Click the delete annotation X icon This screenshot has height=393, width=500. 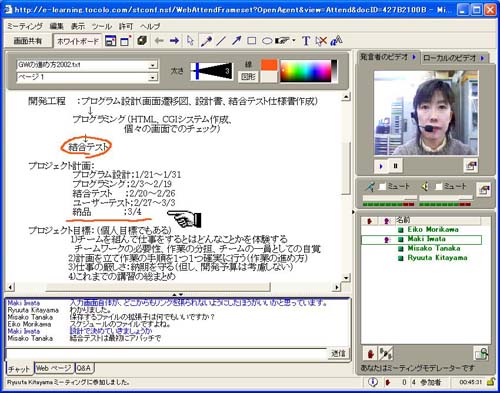[321, 41]
